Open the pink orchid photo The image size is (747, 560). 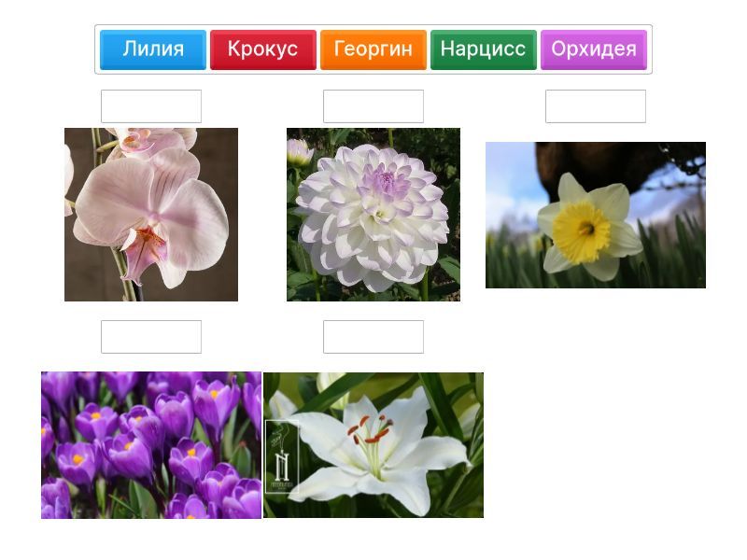(x=151, y=215)
